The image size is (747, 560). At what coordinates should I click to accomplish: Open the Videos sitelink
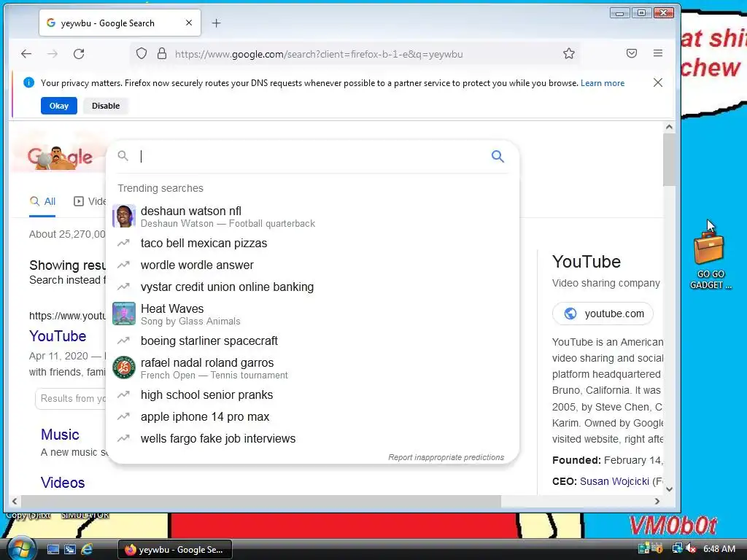pyautogui.click(x=63, y=483)
